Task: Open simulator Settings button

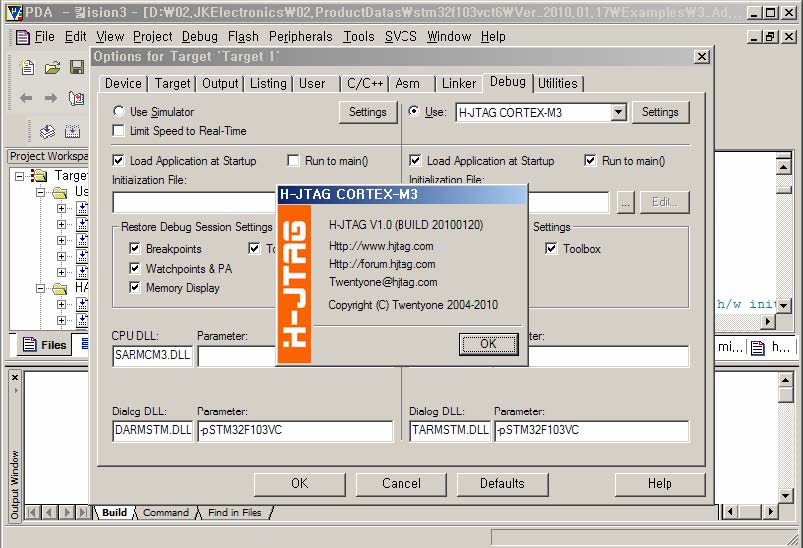Action: point(368,112)
